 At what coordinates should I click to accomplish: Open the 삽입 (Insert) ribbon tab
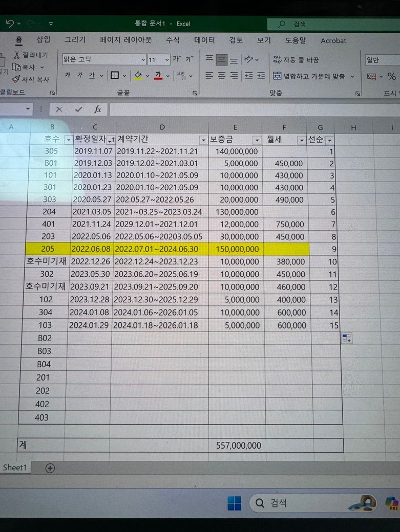pyautogui.click(x=44, y=40)
